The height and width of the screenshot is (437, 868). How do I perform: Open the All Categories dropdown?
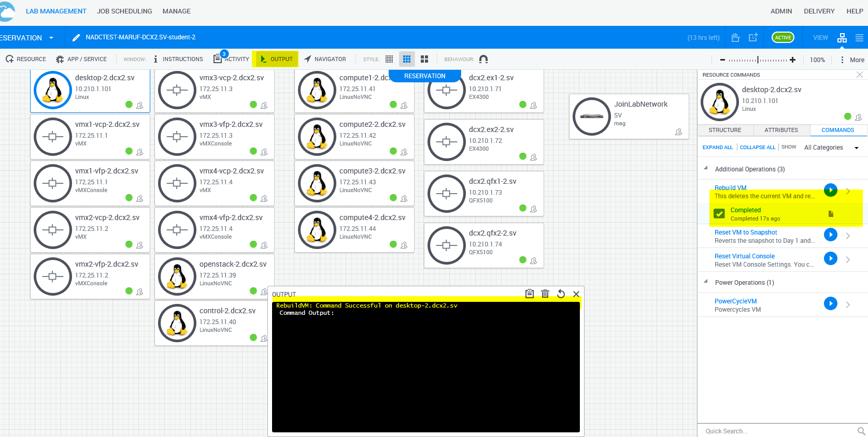click(831, 148)
